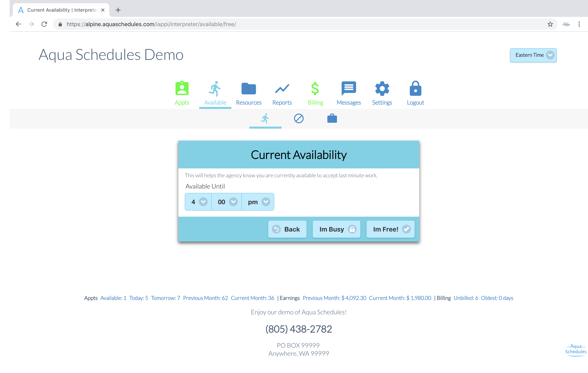Open the Eastern Time timezone dropdown
This screenshot has width=588, height=373.
point(533,55)
